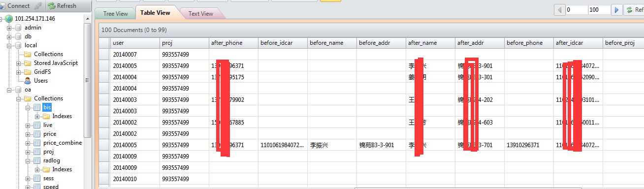This screenshot has width=644, height=189.
Task: Select the price collection
Action: click(50, 134)
